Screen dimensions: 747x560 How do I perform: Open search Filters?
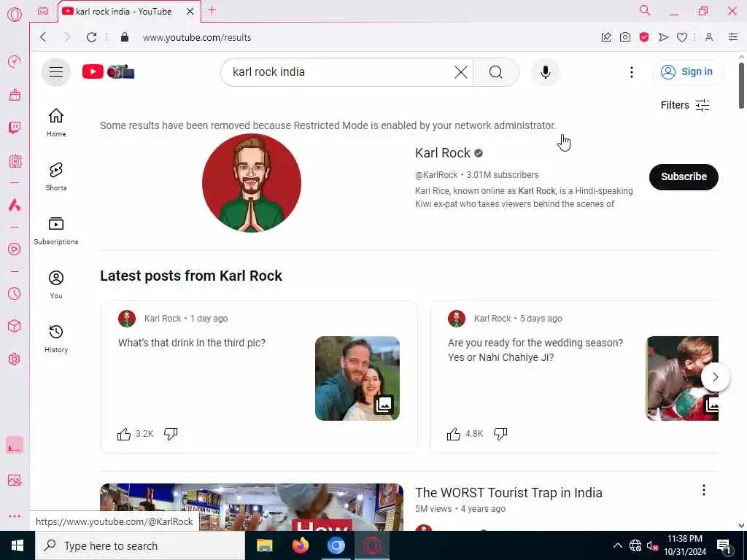685,105
